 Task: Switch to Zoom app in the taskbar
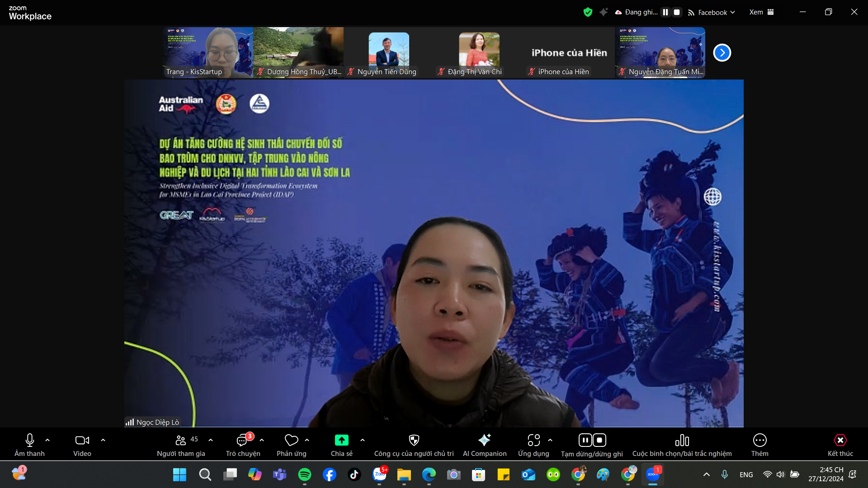click(x=653, y=474)
